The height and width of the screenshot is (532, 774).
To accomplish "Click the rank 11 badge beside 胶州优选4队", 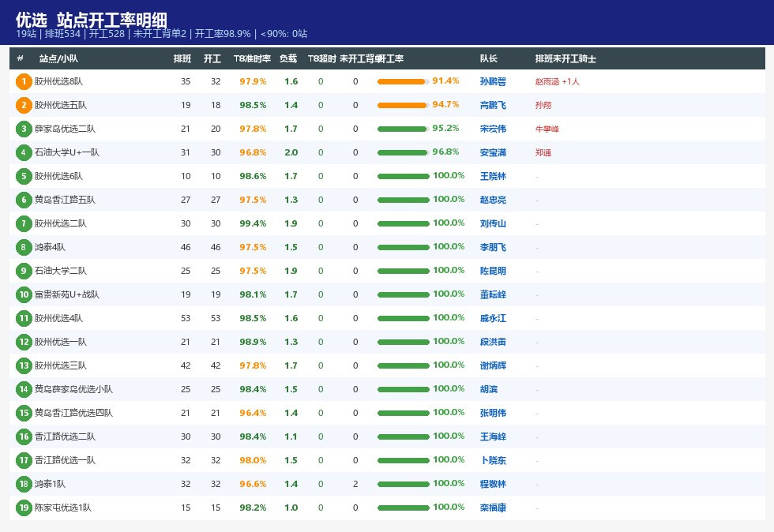I will pos(24,318).
